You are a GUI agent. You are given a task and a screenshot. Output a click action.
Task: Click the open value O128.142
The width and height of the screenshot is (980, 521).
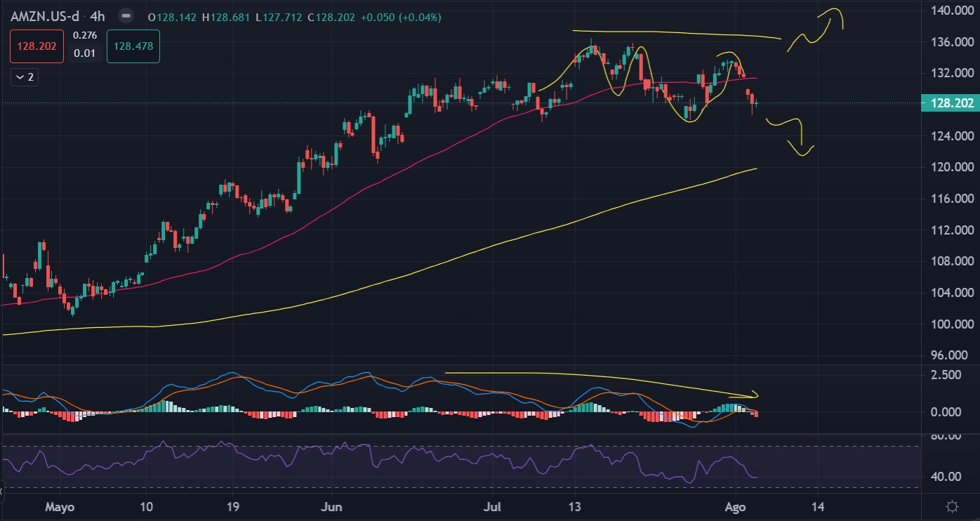(171, 18)
